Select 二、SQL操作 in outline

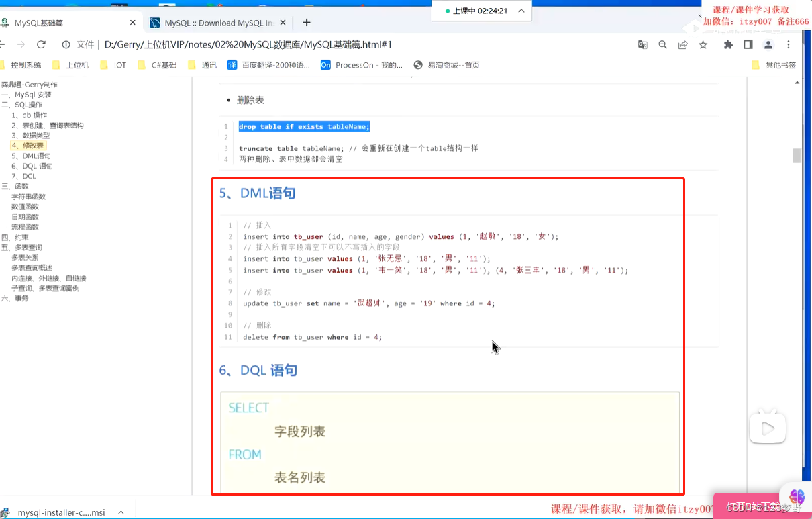[x=21, y=105]
